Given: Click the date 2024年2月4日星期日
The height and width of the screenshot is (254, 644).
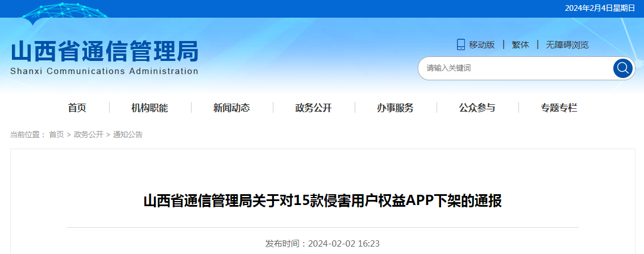Looking at the screenshot, I should click(x=600, y=8).
